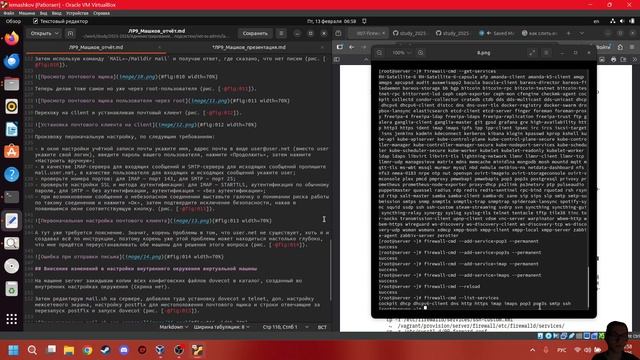The image size is (640, 360).
Task: Select the first study_2025 GitHub tab in Firefox
Action: tap(409, 33)
